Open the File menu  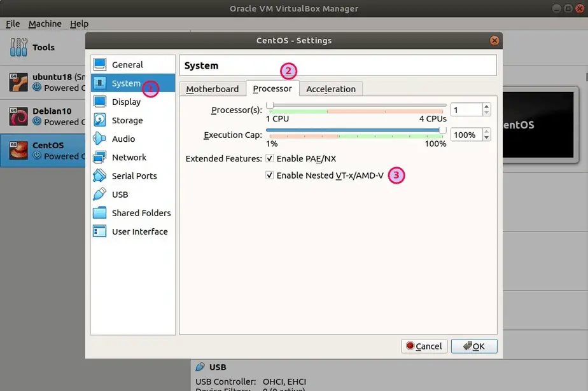point(13,24)
